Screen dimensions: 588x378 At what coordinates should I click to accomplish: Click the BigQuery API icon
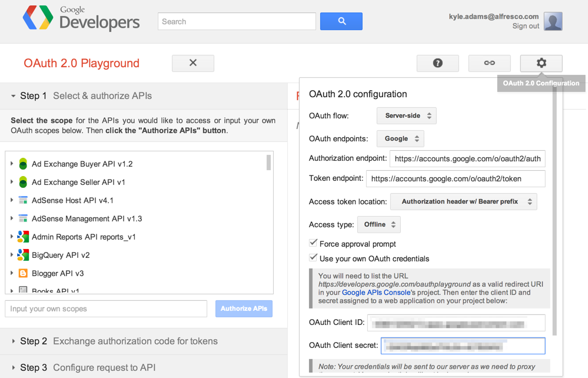[23, 255]
